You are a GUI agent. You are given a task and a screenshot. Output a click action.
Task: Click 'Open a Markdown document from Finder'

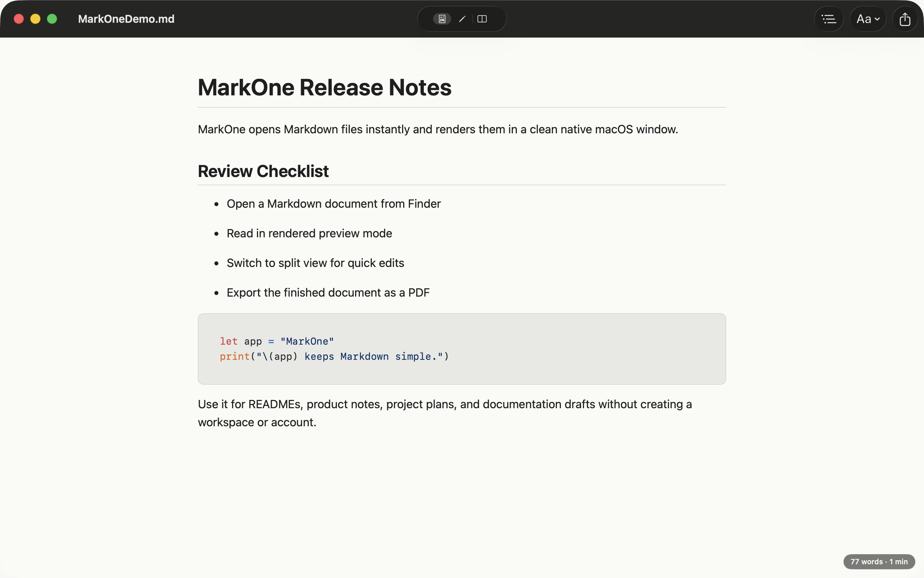point(334,204)
